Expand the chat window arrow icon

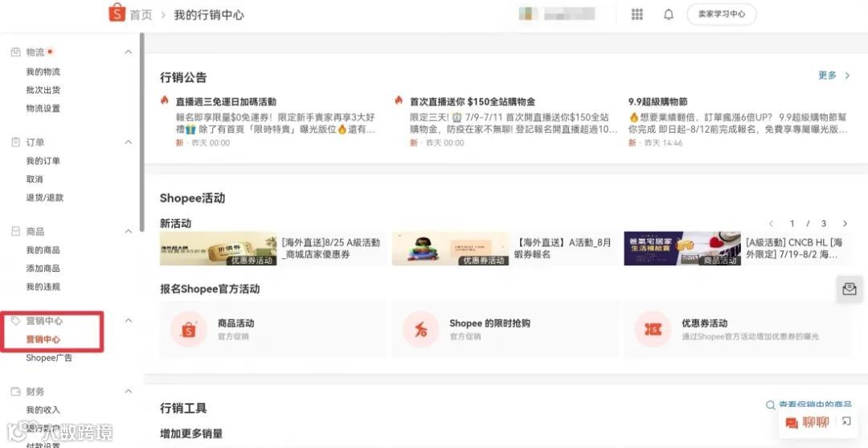click(846, 422)
